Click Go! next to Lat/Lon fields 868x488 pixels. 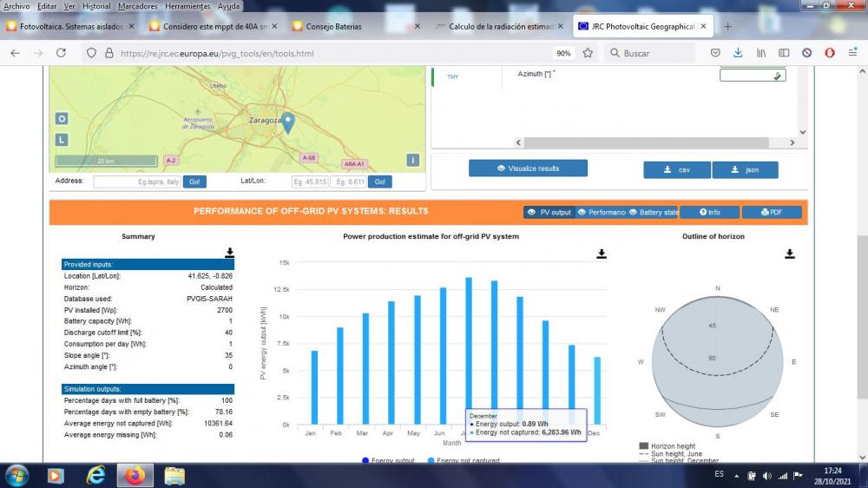380,181
